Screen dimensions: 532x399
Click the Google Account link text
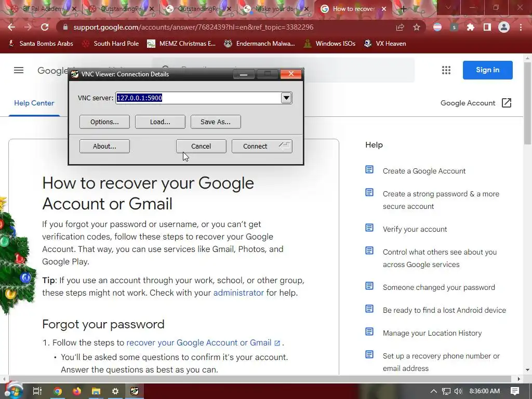(468, 103)
